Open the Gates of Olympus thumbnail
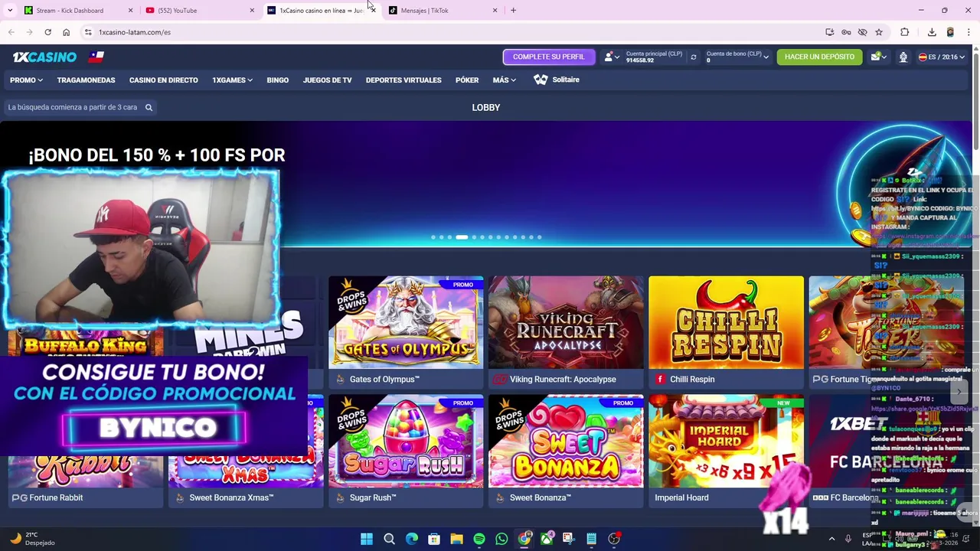The height and width of the screenshot is (551, 980). (x=406, y=322)
